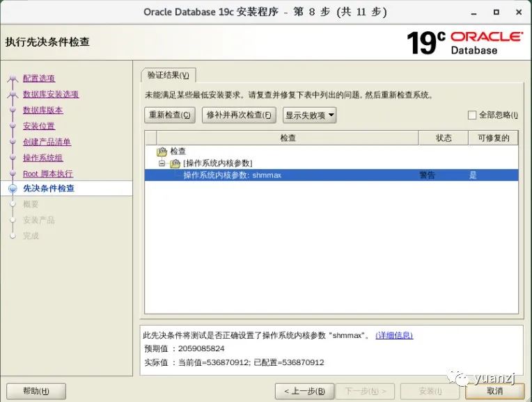
Task: Maximize the installer window
Action: [x=496, y=13]
